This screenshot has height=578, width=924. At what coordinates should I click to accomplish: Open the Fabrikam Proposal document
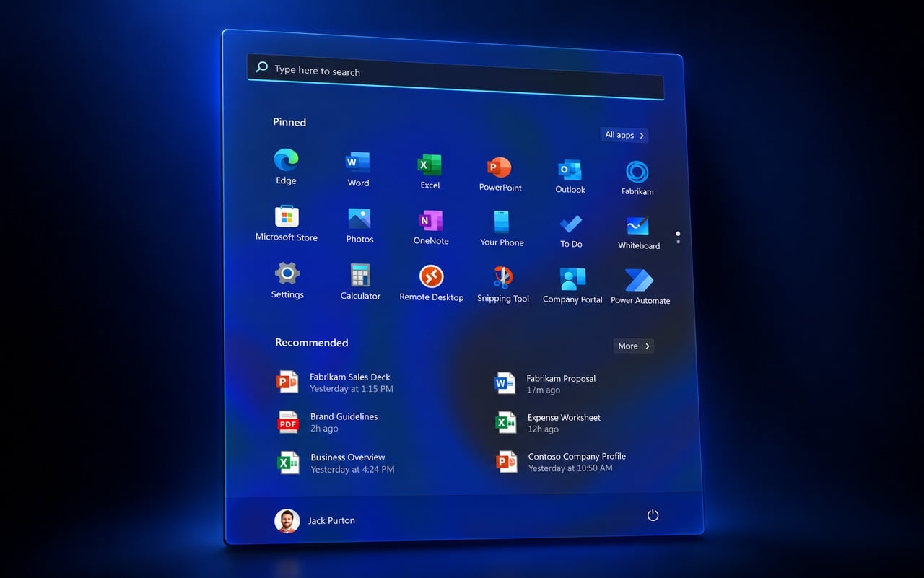click(545, 384)
